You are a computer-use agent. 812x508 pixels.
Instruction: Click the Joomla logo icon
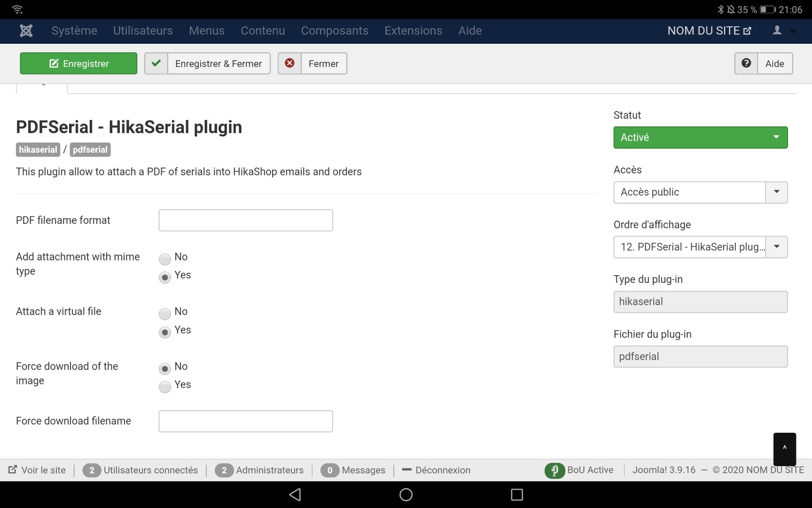click(26, 31)
